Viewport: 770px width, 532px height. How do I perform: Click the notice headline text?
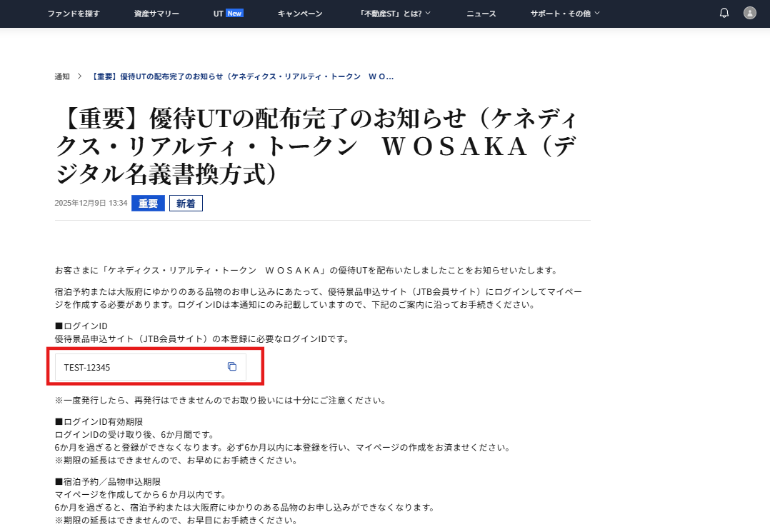coord(316,146)
